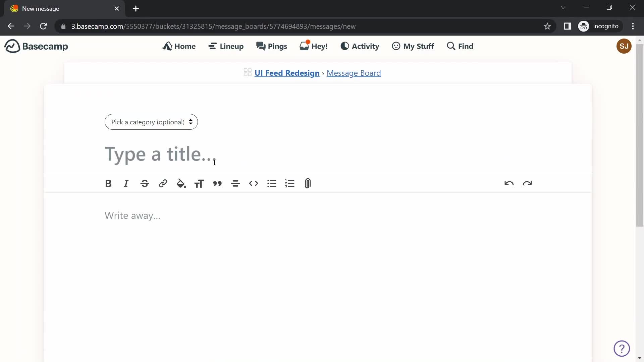Expand text alignment options
This screenshot has width=644, height=362.
235,183
